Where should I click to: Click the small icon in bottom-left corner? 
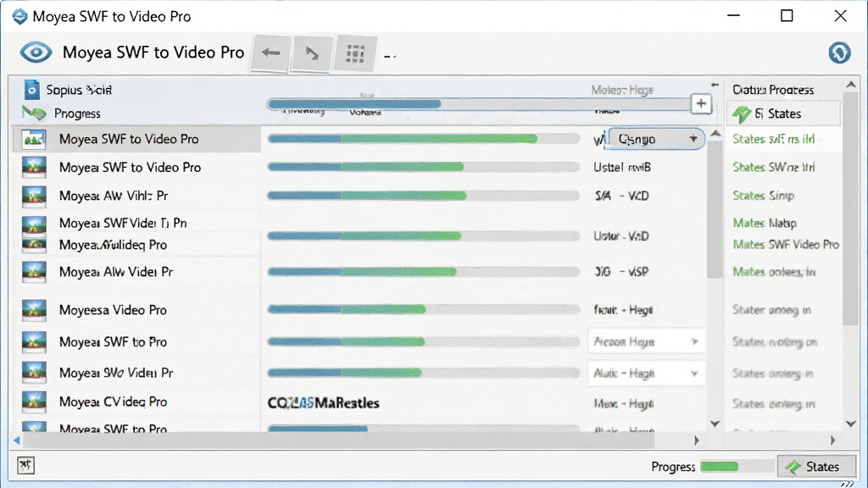25,465
